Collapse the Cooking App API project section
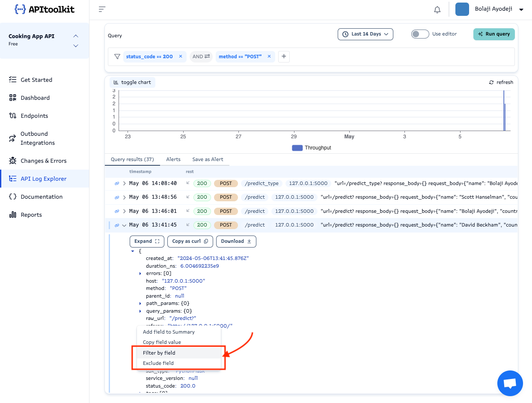 click(76, 36)
